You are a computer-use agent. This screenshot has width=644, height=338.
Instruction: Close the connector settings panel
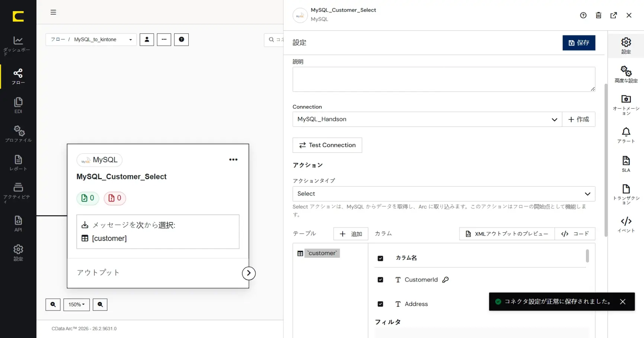pyautogui.click(x=629, y=15)
